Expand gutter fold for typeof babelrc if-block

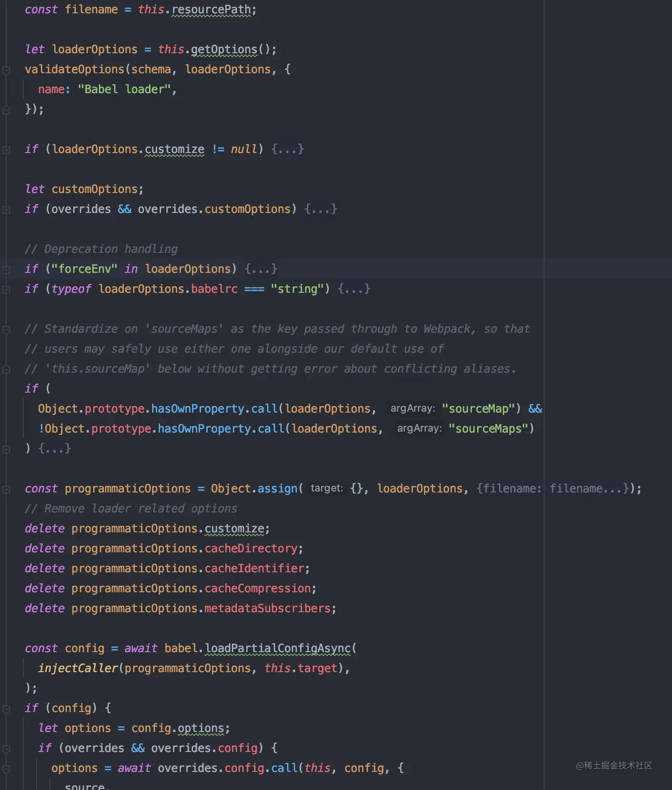(x=6, y=289)
